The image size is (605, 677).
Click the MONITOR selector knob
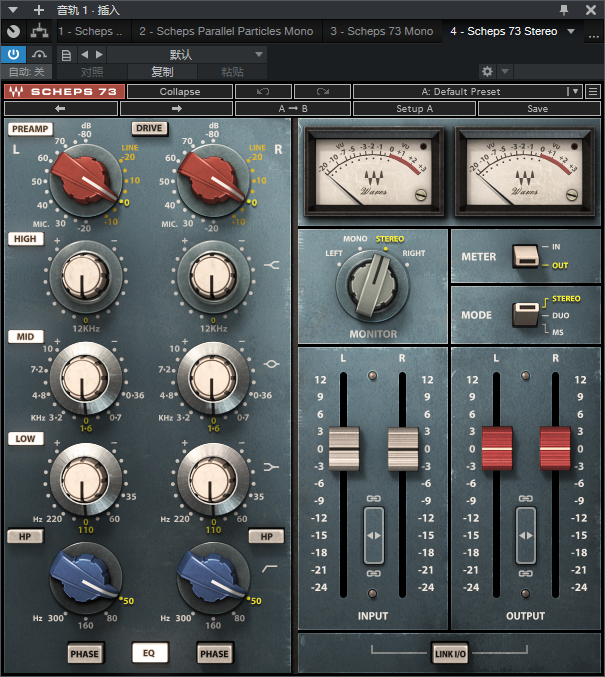click(x=373, y=285)
